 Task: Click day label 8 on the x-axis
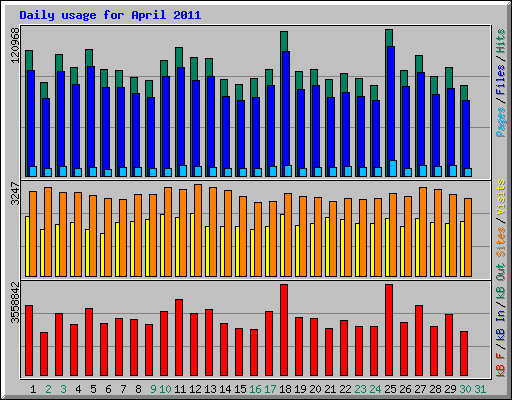point(138,389)
